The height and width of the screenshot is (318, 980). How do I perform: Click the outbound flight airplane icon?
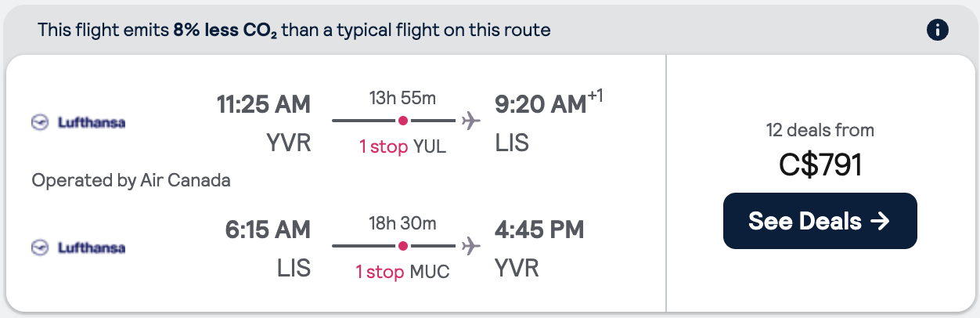point(470,121)
